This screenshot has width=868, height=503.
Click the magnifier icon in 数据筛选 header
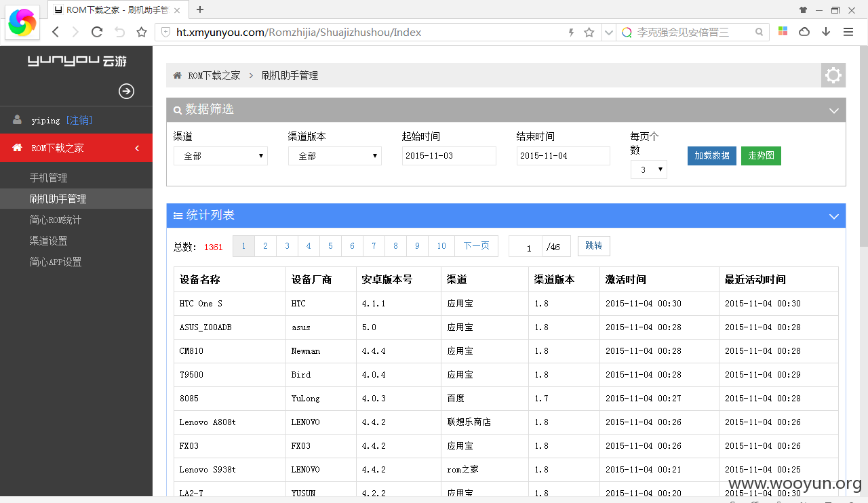click(178, 110)
